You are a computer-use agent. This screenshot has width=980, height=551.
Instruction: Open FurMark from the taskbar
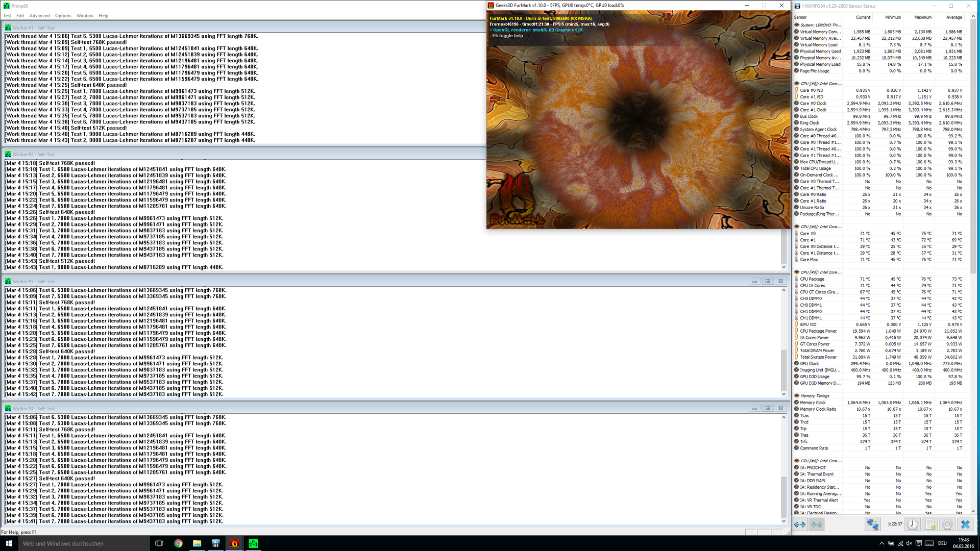click(x=235, y=543)
